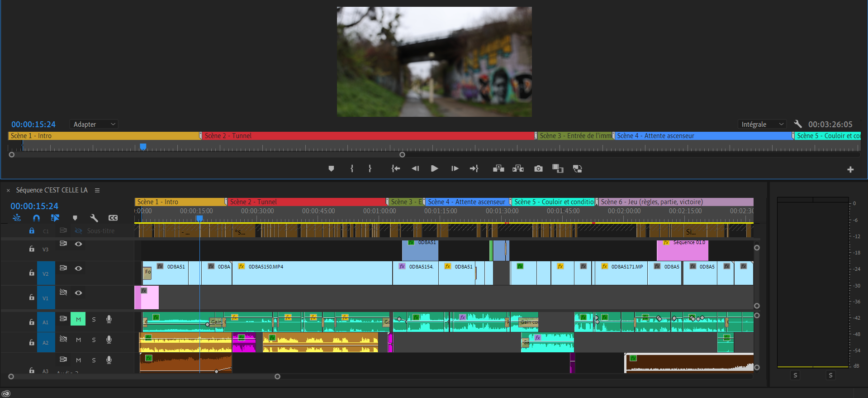This screenshot has width=868, height=398.
Task: Hide the V2 video track output
Action: point(78,269)
